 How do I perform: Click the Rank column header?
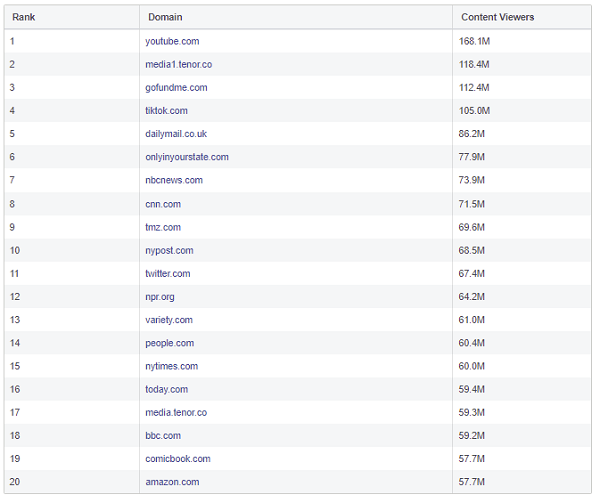[23, 17]
